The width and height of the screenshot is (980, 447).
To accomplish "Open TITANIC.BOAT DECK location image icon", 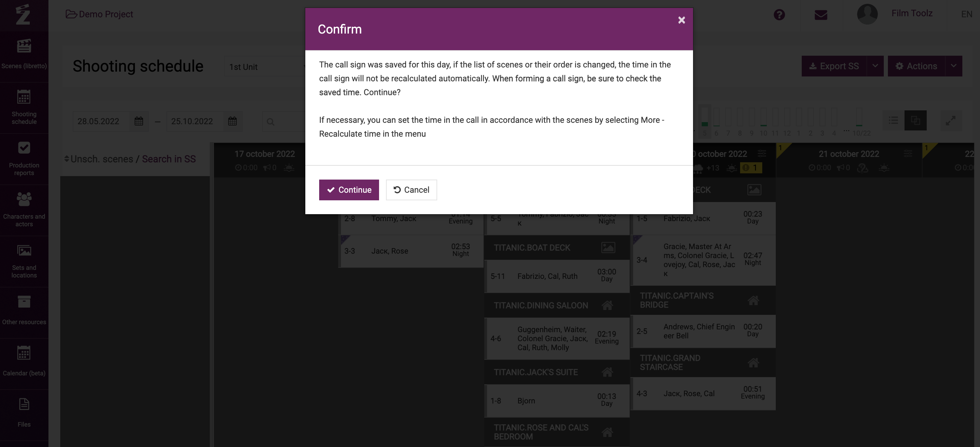I will tap(608, 247).
